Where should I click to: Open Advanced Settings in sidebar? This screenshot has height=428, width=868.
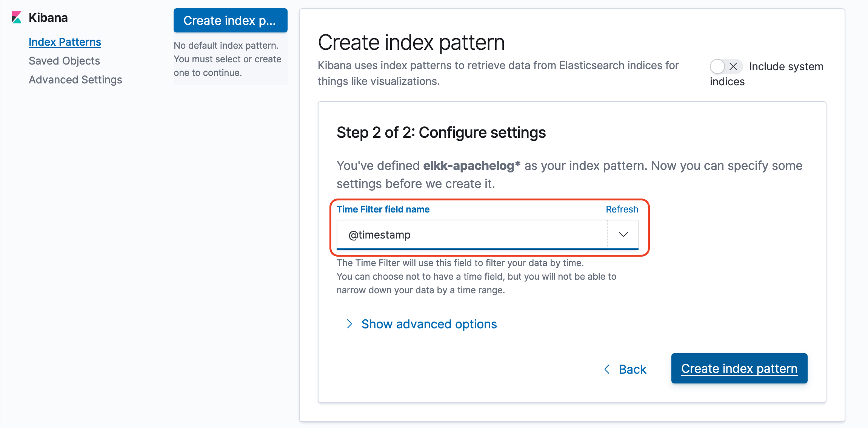(75, 80)
